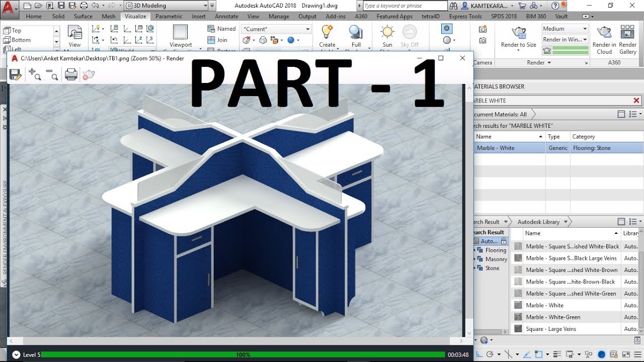This screenshot has height=362, width=644.
Task: Click the Save icon in quick access
Action: 61,6
